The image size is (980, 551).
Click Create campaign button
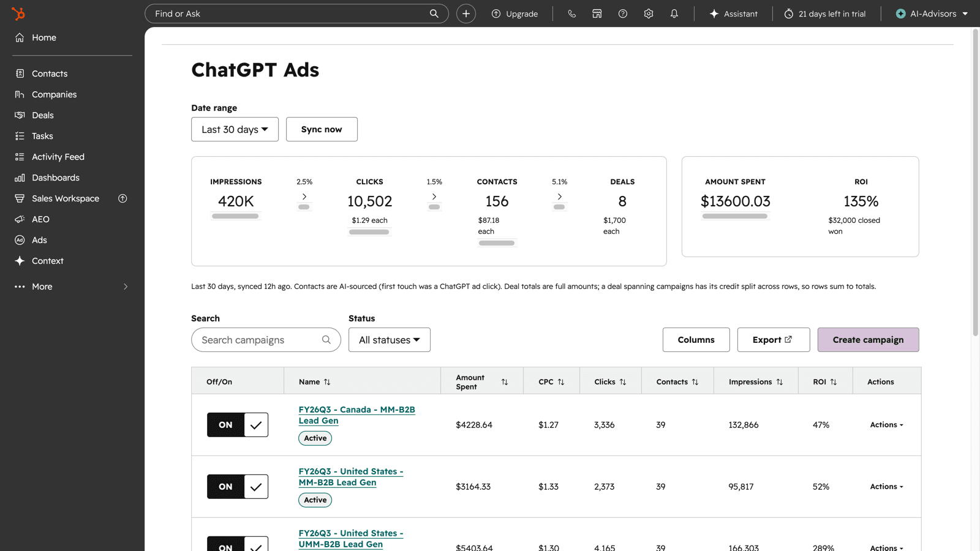coord(868,340)
